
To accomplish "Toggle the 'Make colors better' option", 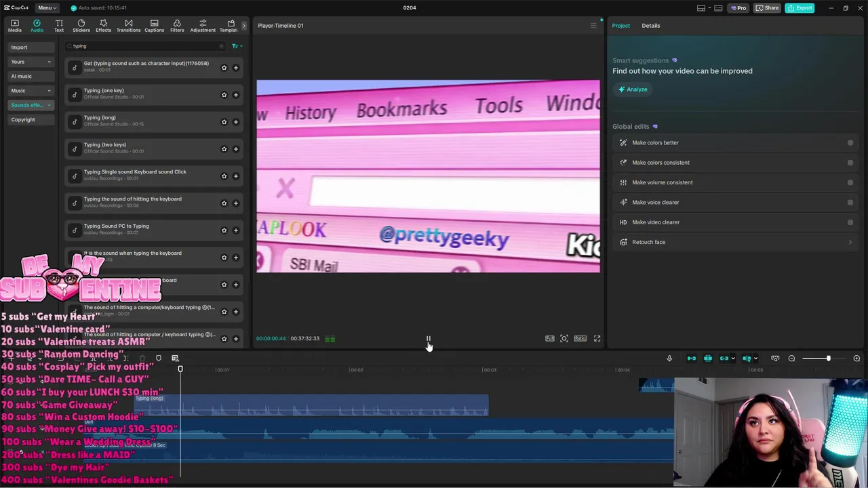I will click(850, 143).
